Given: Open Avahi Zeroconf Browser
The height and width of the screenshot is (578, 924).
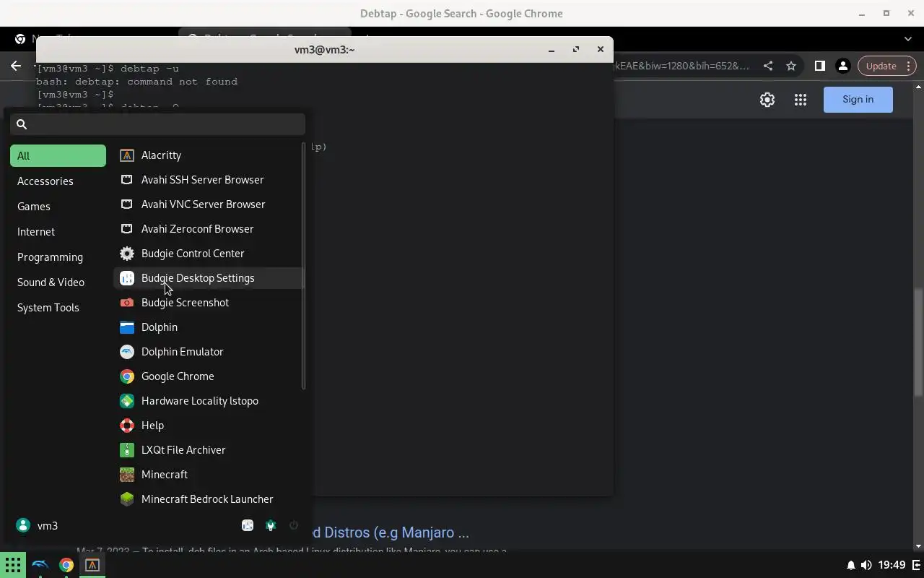Looking at the screenshot, I should point(209,229).
